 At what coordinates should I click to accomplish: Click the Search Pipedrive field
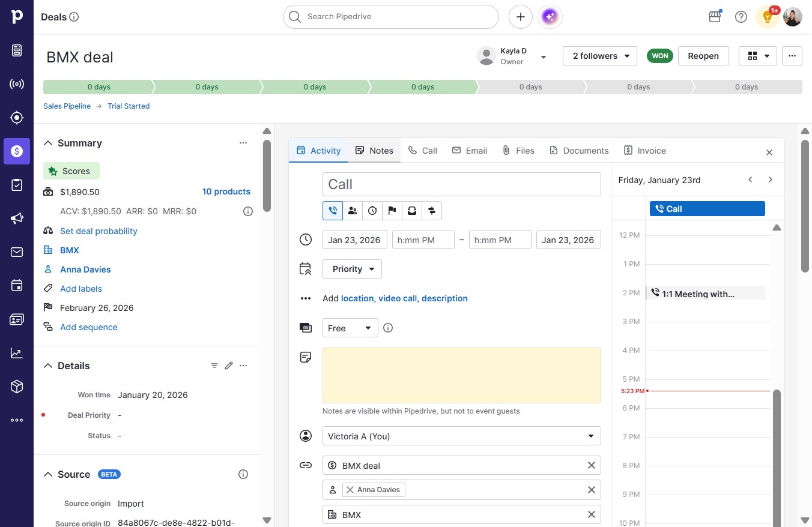tap(391, 17)
